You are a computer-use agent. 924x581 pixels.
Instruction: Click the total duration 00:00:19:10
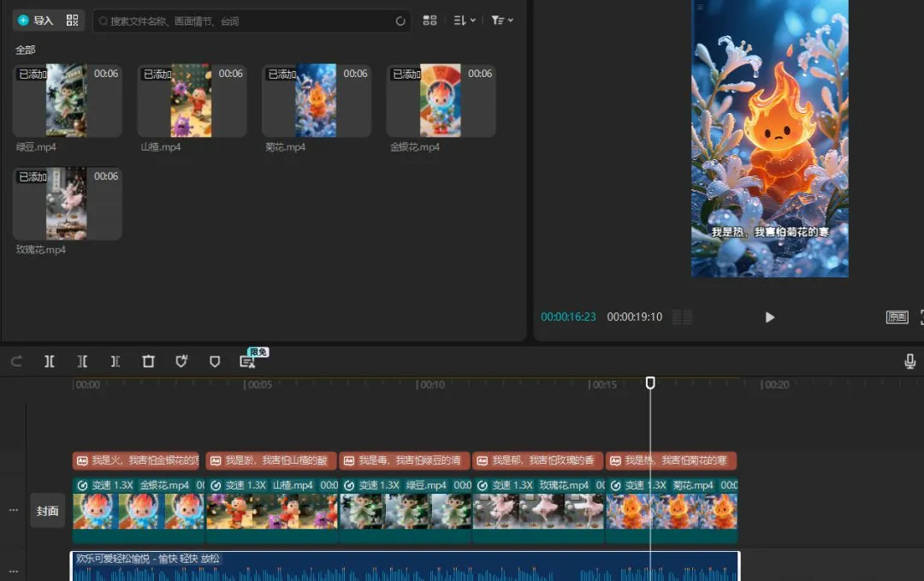(x=635, y=317)
